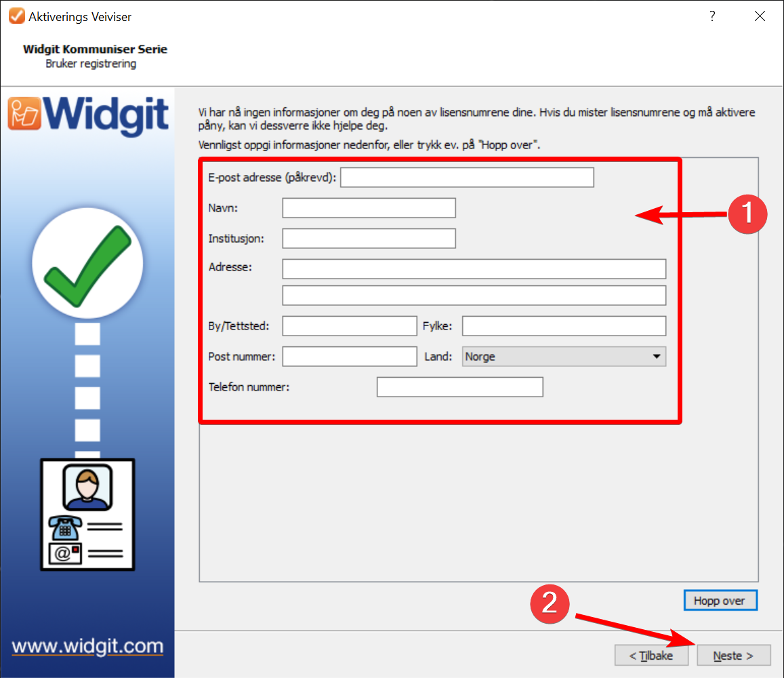The height and width of the screenshot is (678, 784).
Task: Click the second Adresse line field
Action: [x=474, y=295]
